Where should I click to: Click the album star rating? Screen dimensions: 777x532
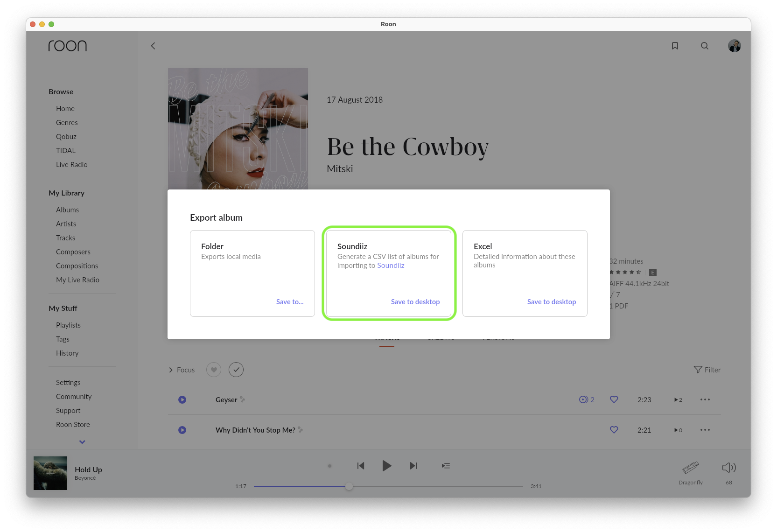coord(626,272)
